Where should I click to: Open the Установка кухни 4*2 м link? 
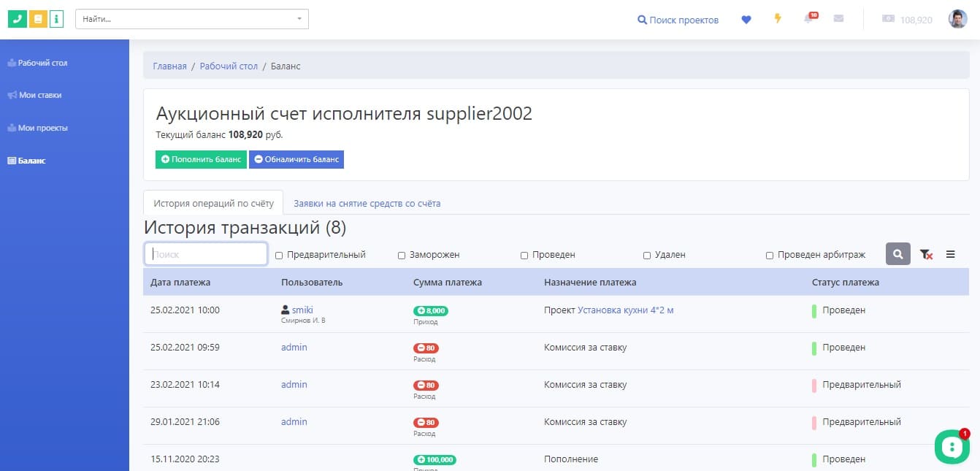tap(625, 310)
